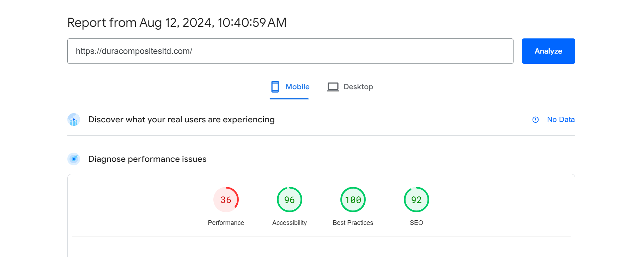The image size is (644, 257).
Task: Click the diagnose performance radar icon
Action: pos(74,159)
